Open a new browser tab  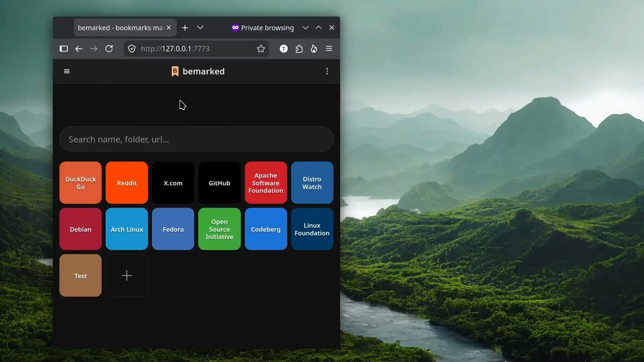click(x=185, y=28)
